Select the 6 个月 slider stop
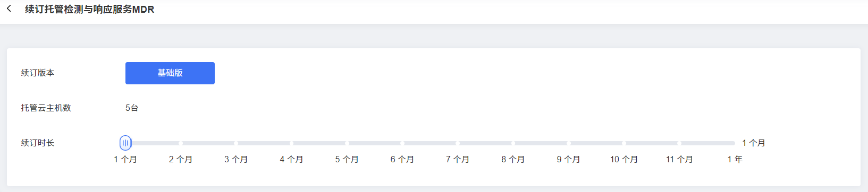The height and width of the screenshot is (192, 868). click(x=402, y=143)
